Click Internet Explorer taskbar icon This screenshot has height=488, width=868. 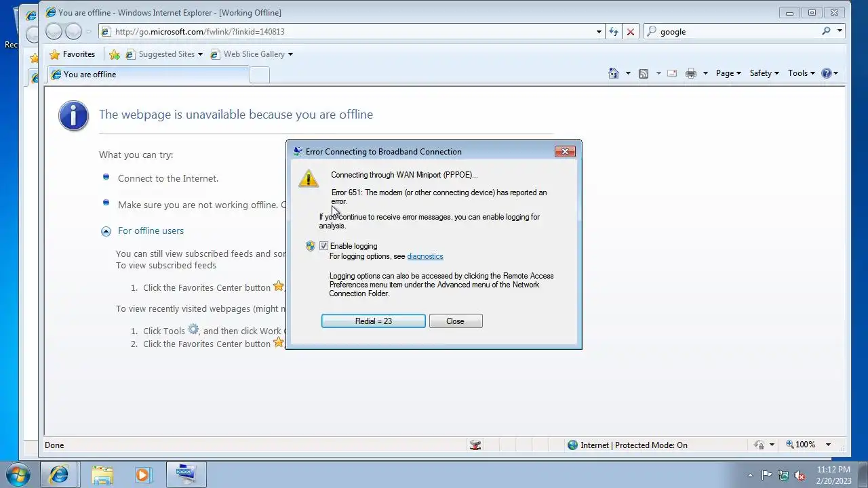(x=59, y=474)
